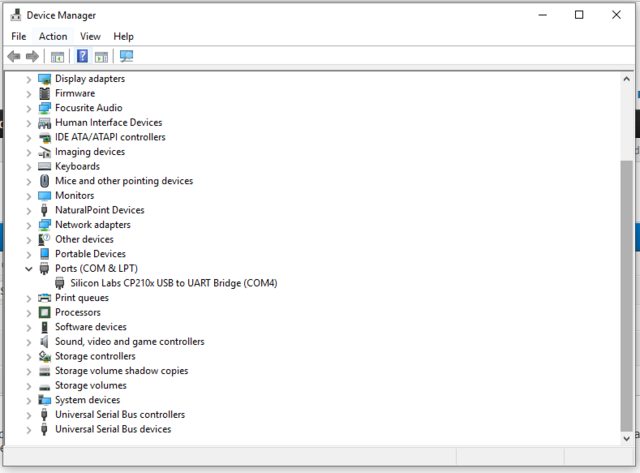Expand the Human Interface Devices node

click(29, 123)
